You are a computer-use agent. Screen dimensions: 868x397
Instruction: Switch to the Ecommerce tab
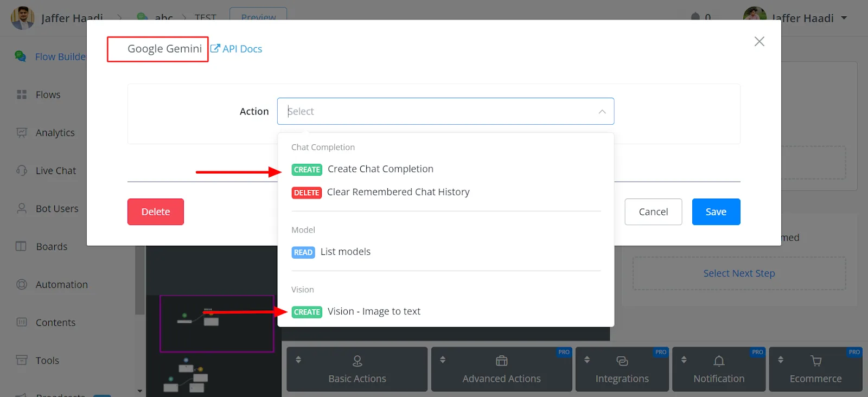(815, 369)
